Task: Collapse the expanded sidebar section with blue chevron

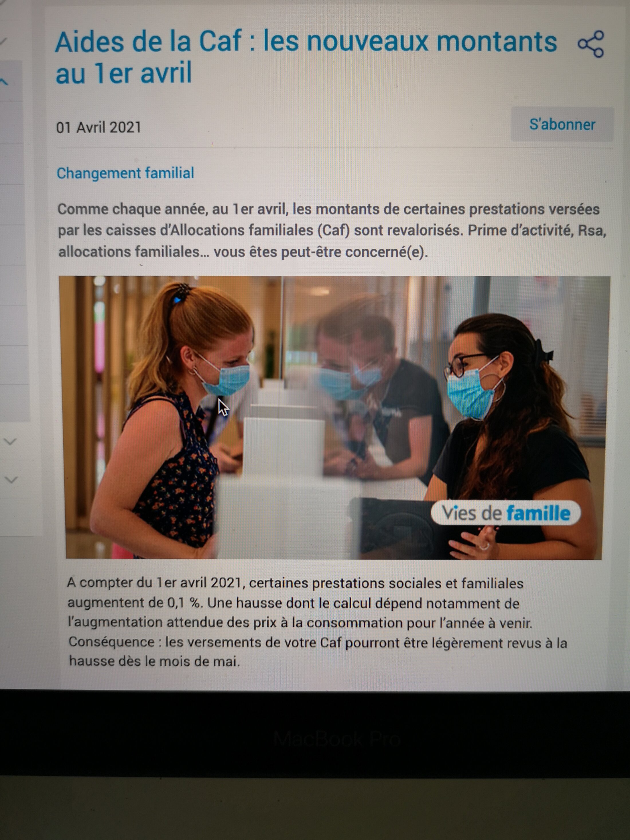Action: [4, 82]
